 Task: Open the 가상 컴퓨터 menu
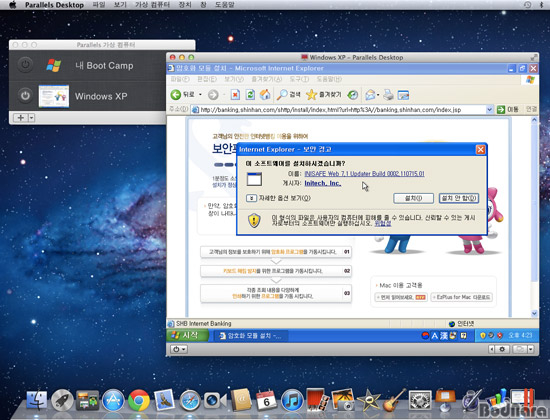[x=152, y=5]
